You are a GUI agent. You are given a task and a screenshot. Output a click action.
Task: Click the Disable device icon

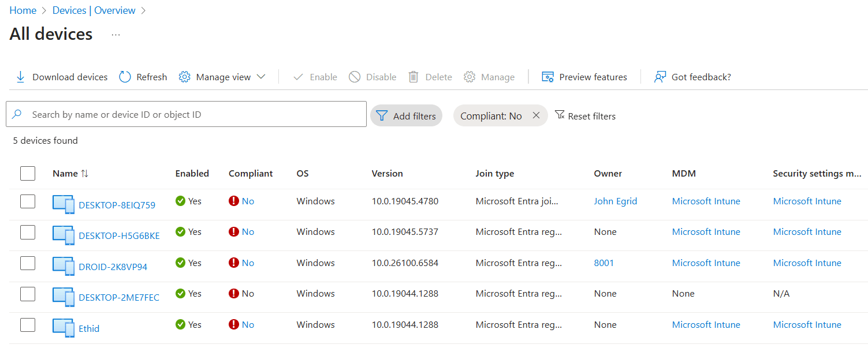(x=353, y=76)
